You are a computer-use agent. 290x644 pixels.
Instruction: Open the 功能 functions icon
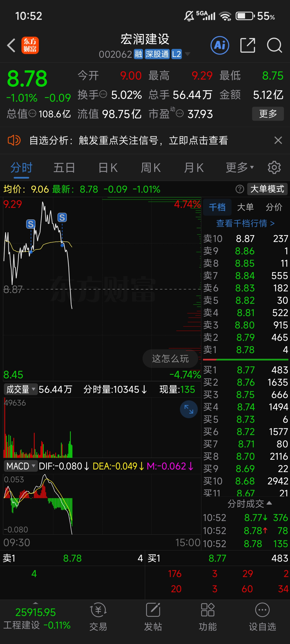point(208,616)
